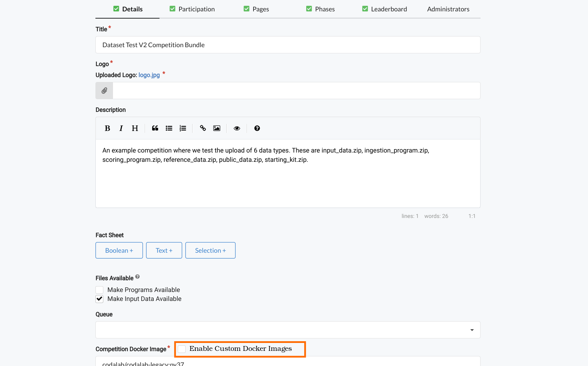
Task: Open the markdown editor help
Action: 257,128
